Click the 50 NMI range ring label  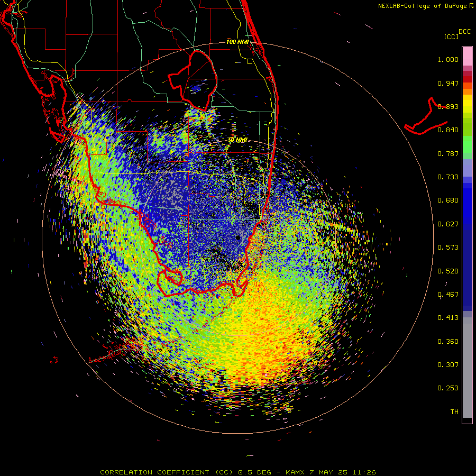(237, 140)
